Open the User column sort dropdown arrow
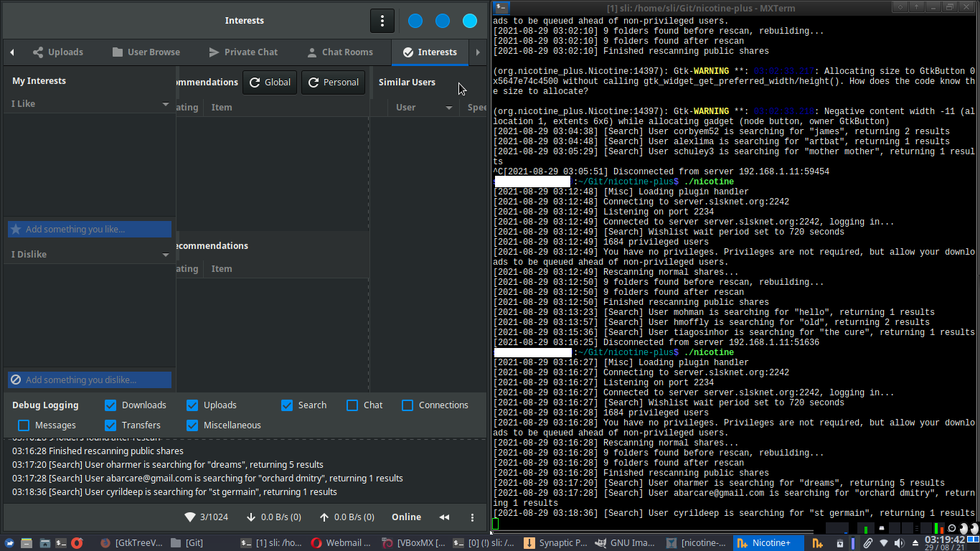980x551 pixels. tap(449, 108)
